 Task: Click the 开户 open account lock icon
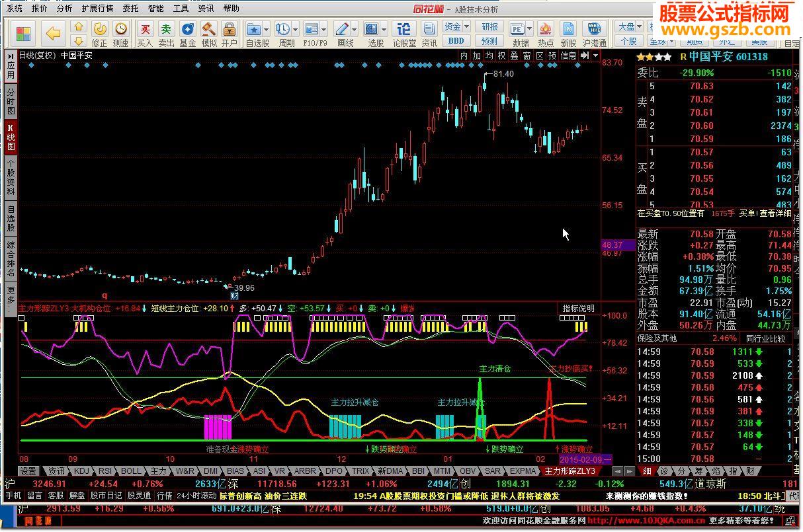point(229,34)
